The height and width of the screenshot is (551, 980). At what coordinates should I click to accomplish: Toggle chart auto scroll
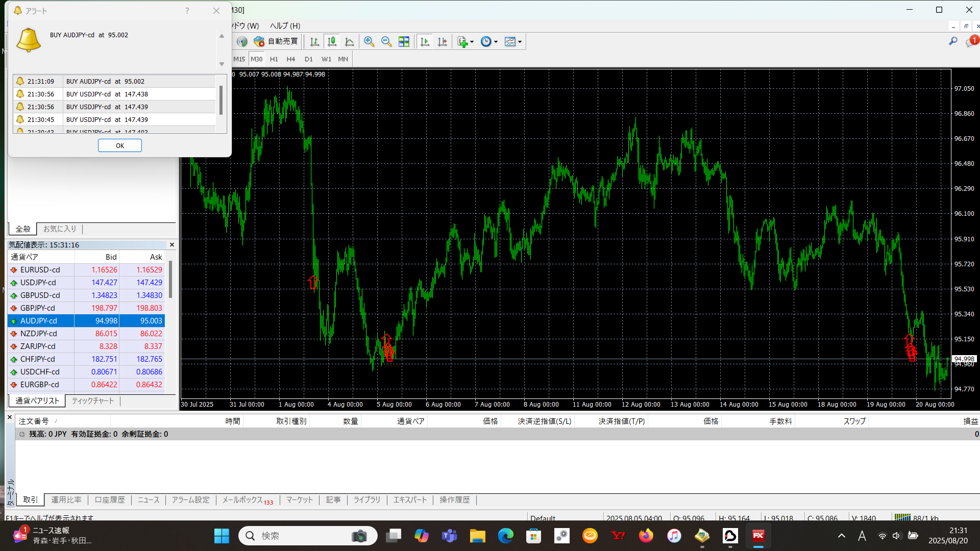coord(425,42)
